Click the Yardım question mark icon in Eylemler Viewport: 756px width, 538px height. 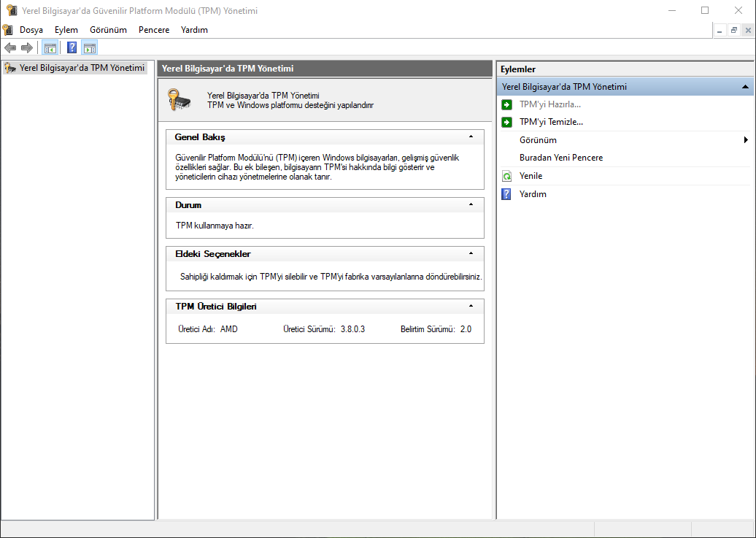pos(506,194)
